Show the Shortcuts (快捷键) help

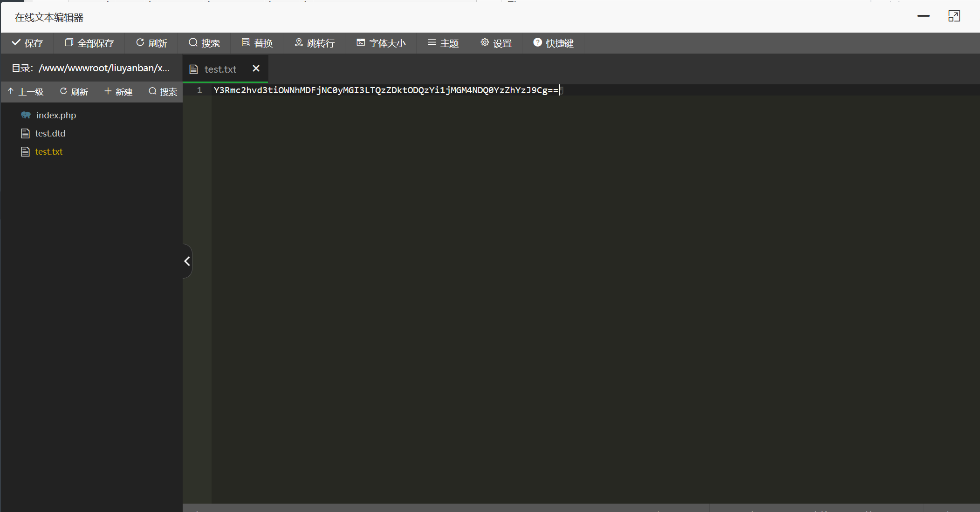click(x=553, y=43)
